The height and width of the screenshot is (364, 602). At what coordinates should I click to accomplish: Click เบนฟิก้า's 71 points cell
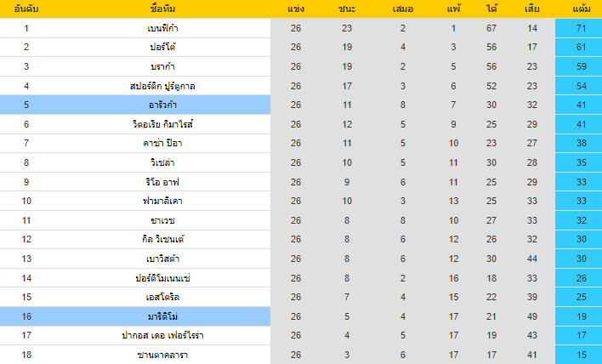[582, 28]
